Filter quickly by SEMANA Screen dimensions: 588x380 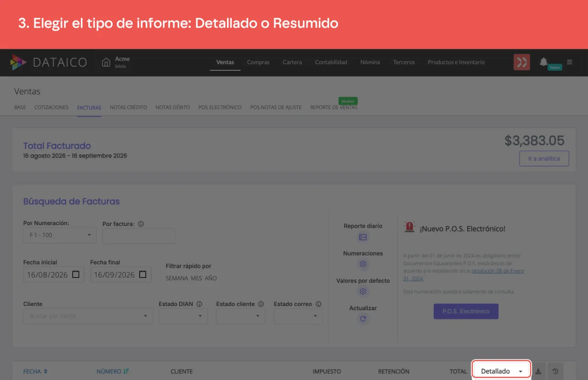point(177,278)
